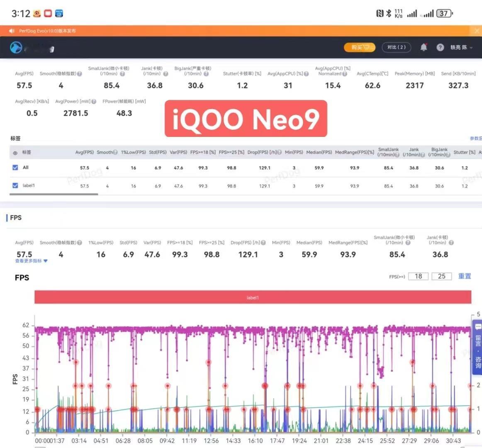
Task: Click help icon beside Avg(Power) metric
Action: 94,102
